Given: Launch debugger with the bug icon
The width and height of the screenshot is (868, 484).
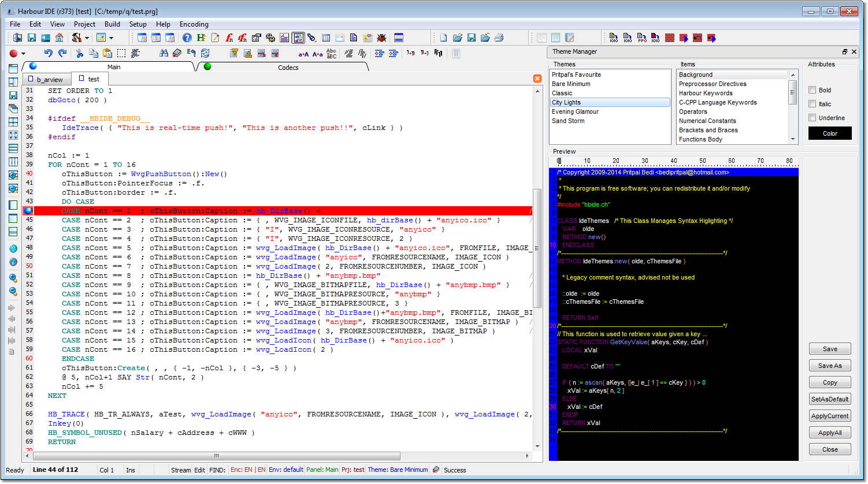Looking at the screenshot, I should coord(383,37).
